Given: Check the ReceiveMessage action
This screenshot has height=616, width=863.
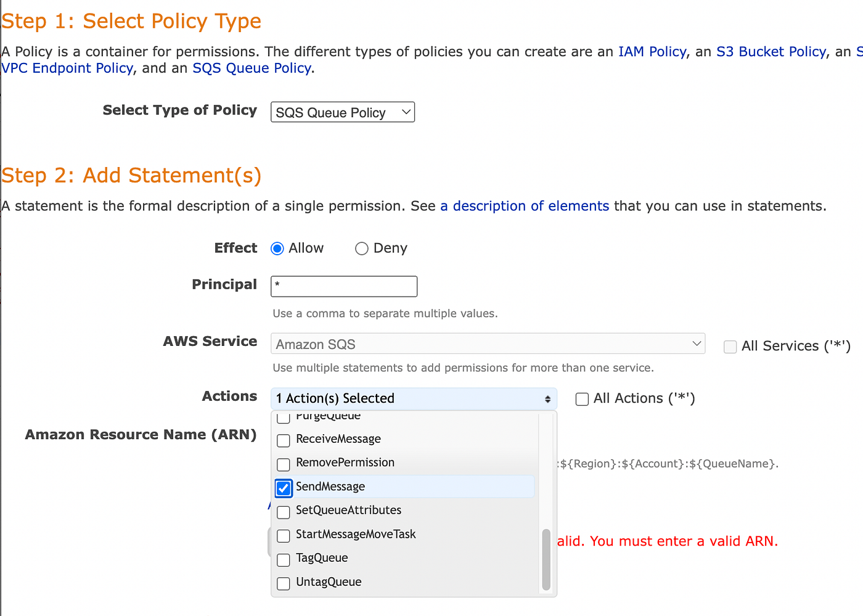Looking at the screenshot, I should click(284, 440).
